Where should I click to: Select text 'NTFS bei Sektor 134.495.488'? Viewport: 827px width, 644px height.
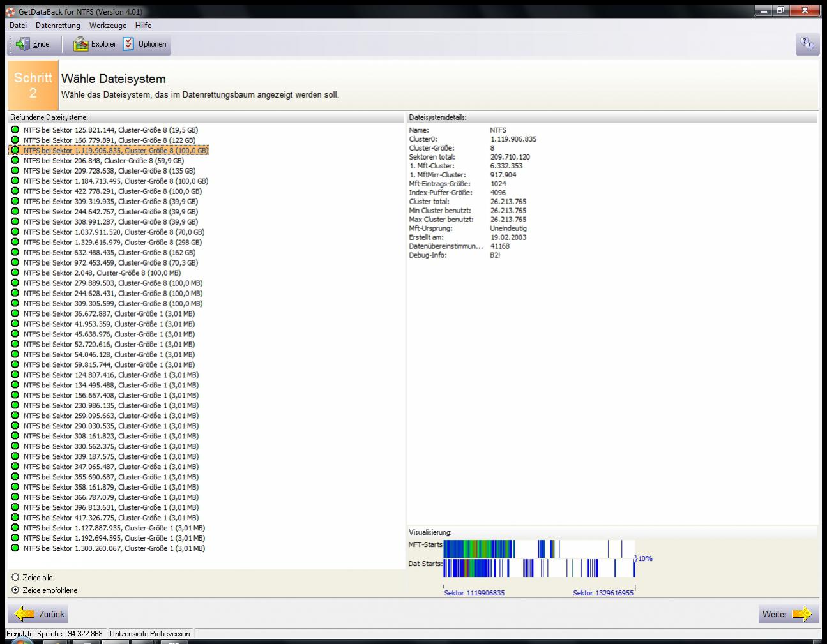[x=70, y=386]
